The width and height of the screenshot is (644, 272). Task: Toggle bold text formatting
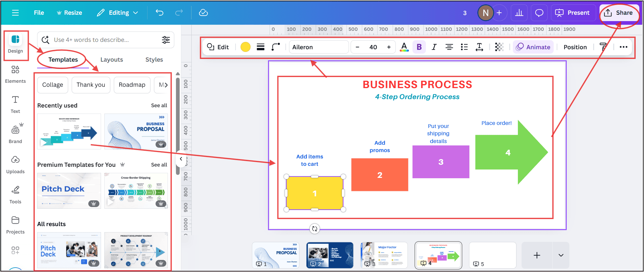[x=419, y=47]
